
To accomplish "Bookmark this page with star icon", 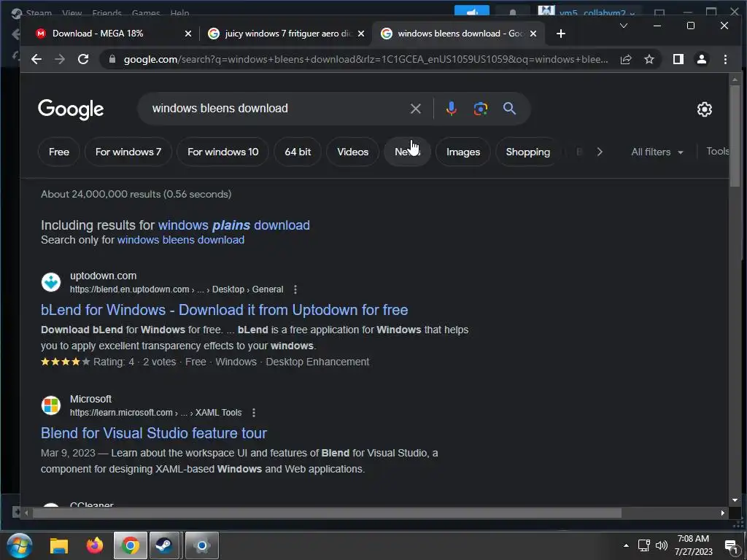I will pyautogui.click(x=649, y=59).
